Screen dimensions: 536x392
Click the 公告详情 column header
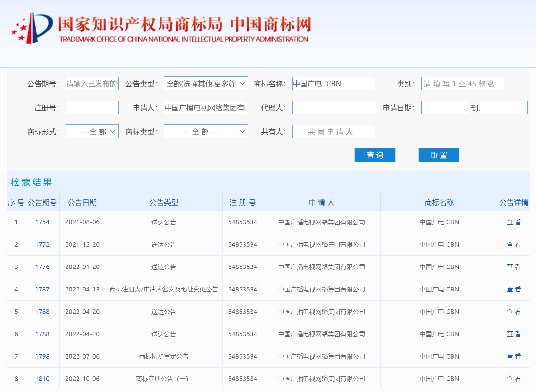514,203
